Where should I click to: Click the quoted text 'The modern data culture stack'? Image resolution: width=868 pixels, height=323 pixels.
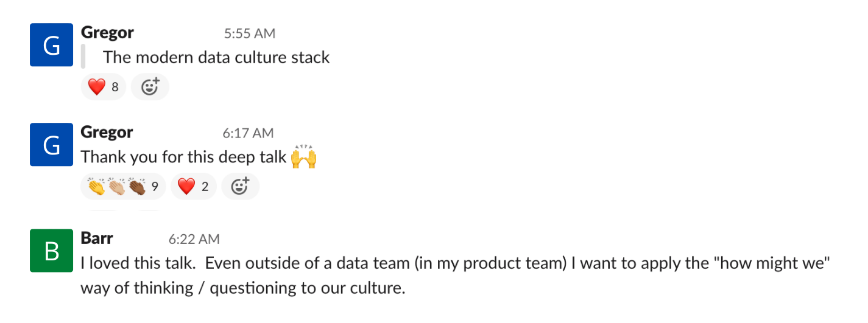coord(216,58)
